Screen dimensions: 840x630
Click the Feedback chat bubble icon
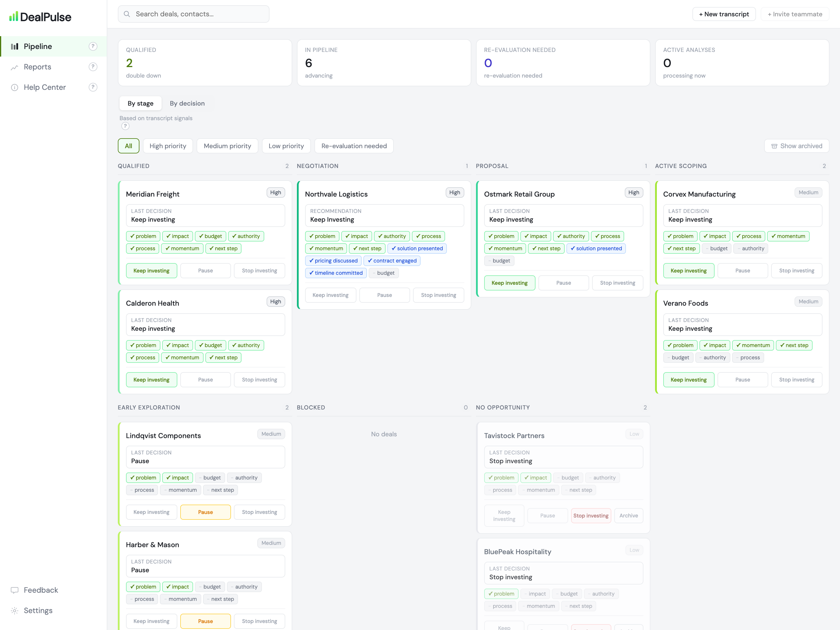[x=14, y=590]
